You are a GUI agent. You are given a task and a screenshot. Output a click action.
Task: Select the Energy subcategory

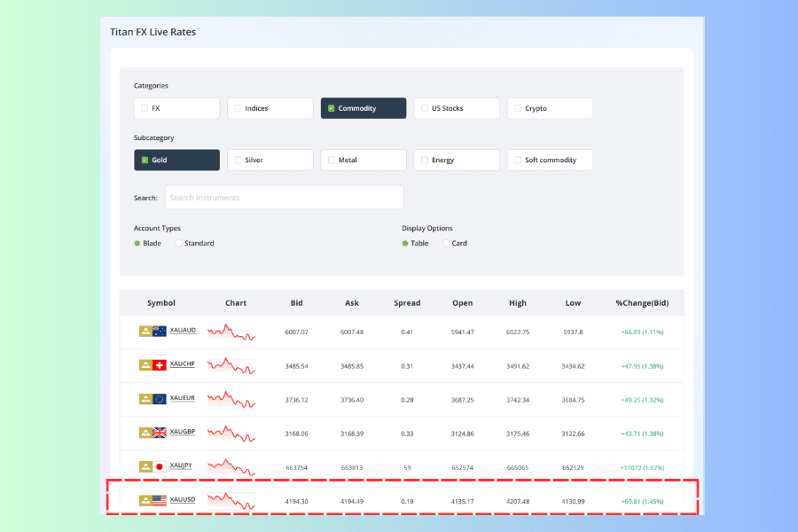457,160
